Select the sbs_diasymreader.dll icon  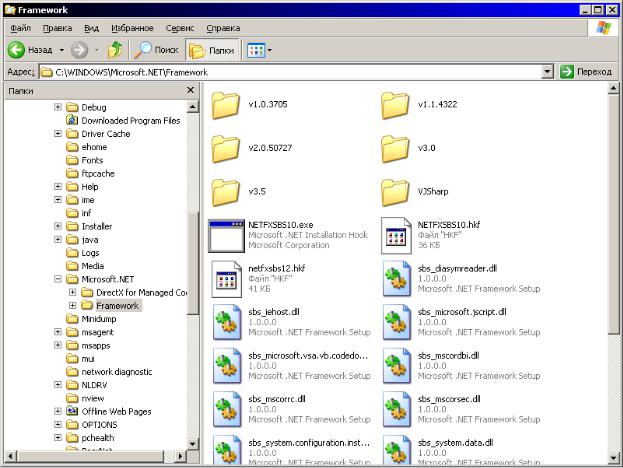(x=396, y=279)
